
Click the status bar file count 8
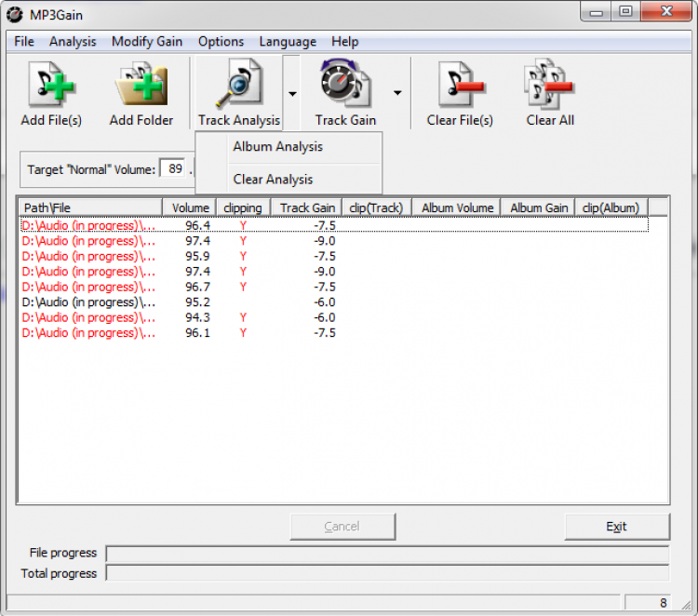[648, 603]
